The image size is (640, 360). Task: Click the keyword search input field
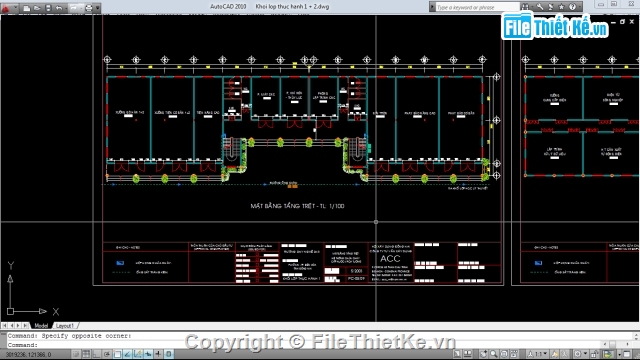[478, 7]
